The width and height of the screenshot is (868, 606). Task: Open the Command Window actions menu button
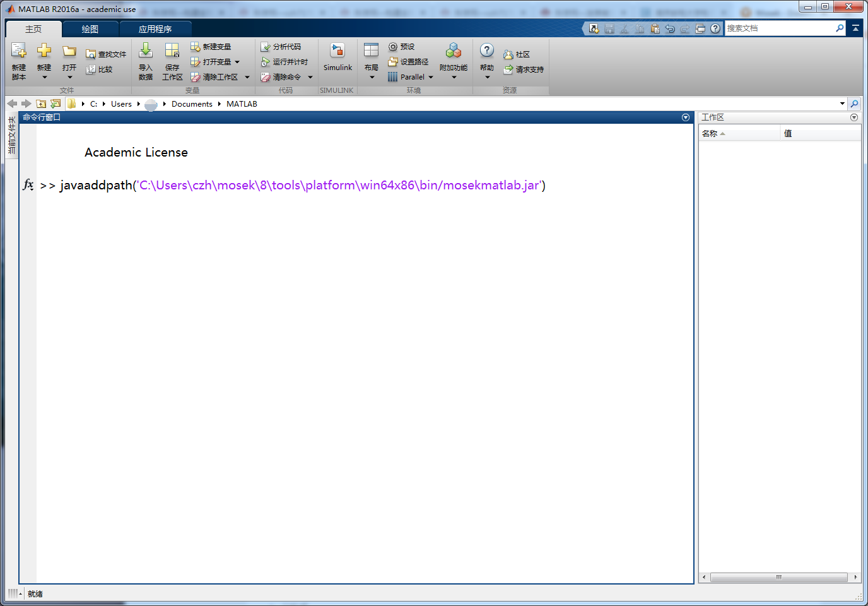click(686, 117)
